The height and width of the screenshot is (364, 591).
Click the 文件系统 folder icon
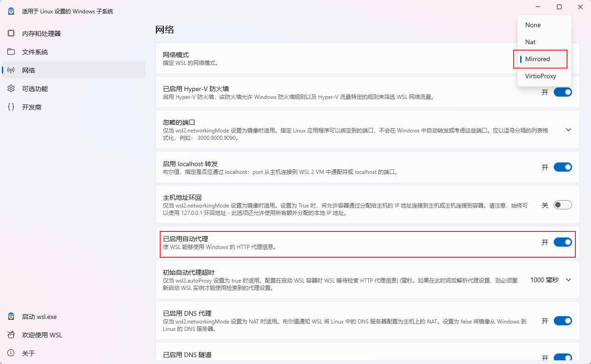11,52
